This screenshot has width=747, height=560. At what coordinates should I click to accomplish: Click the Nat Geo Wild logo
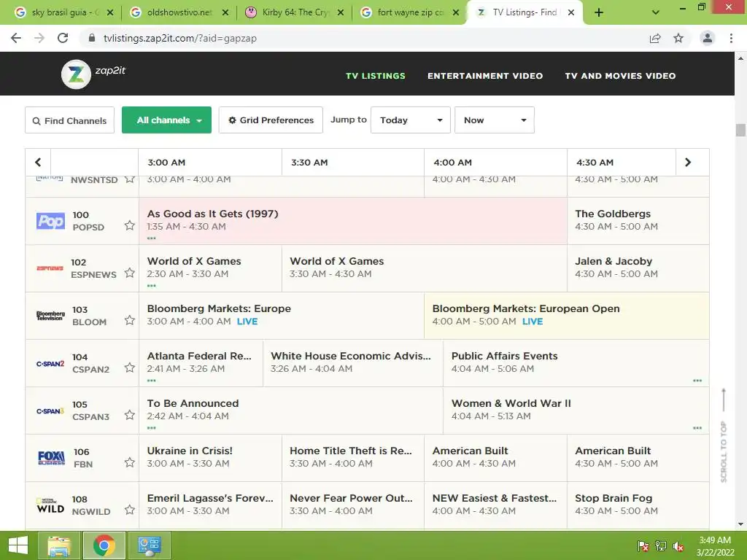tap(50, 506)
